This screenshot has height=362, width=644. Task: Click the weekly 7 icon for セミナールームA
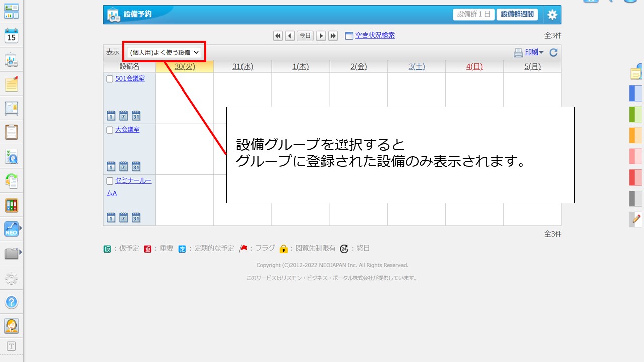click(124, 218)
